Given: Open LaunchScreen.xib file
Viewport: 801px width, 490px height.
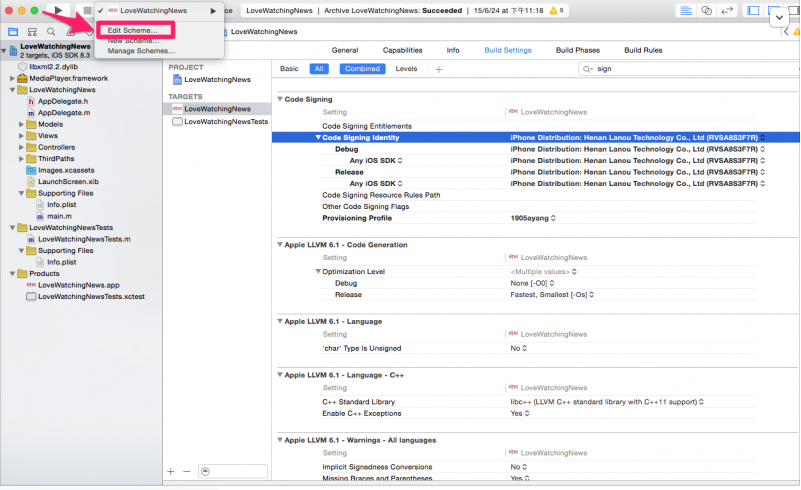Looking at the screenshot, I should point(68,181).
